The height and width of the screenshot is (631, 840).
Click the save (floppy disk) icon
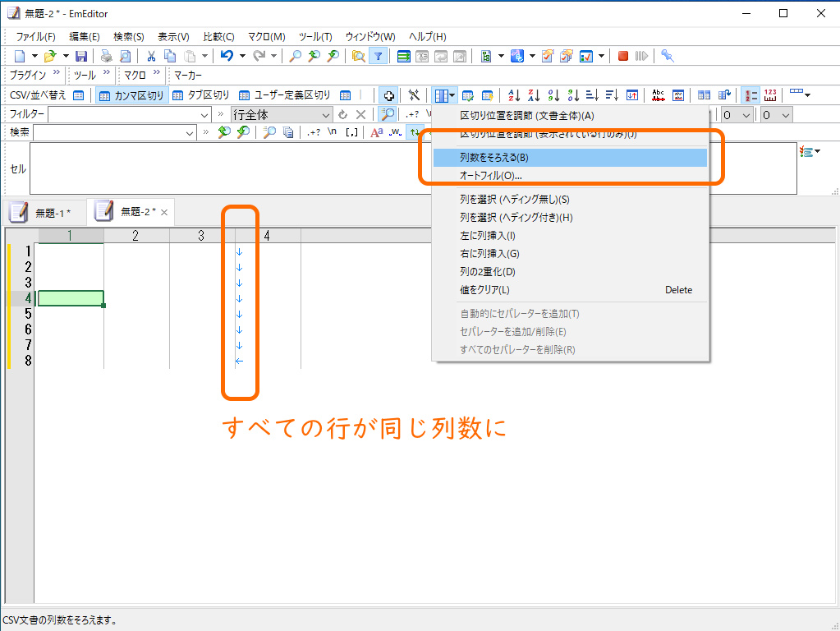[x=82, y=55]
